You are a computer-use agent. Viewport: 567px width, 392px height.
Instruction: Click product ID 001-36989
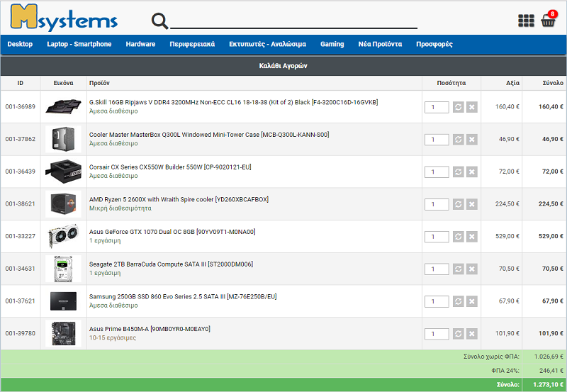(x=21, y=106)
